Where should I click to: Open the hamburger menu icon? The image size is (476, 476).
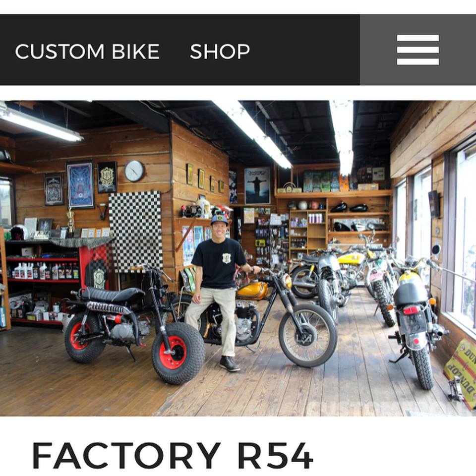point(417,50)
